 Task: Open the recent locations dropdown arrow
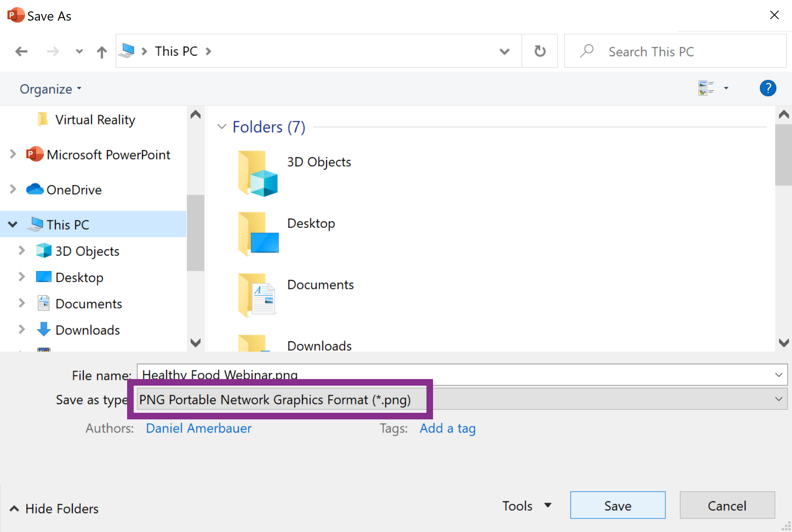click(x=79, y=52)
